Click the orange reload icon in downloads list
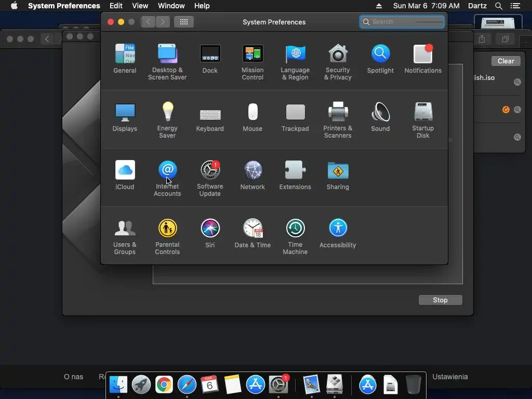 506,110
